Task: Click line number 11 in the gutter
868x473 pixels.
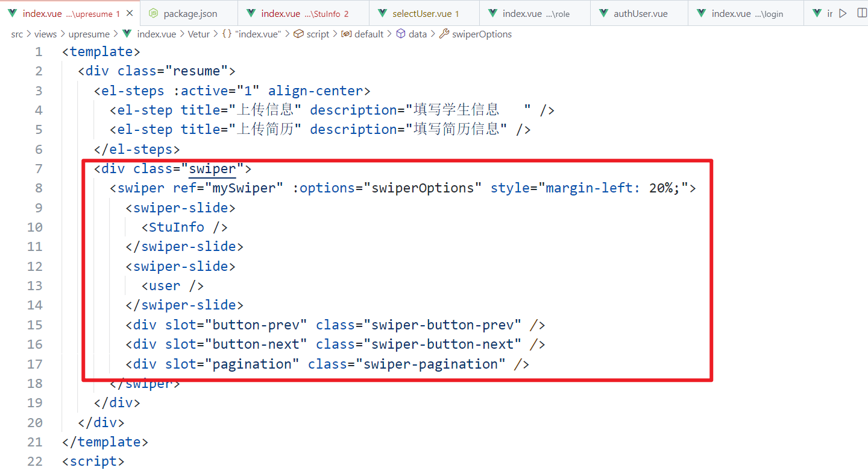Action: click(x=35, y=247)
